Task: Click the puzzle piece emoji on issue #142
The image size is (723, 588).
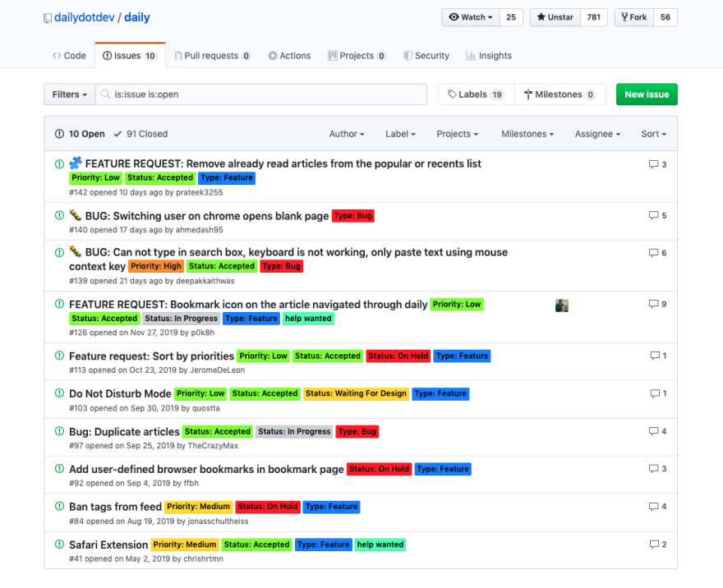Action: (76, 163)
